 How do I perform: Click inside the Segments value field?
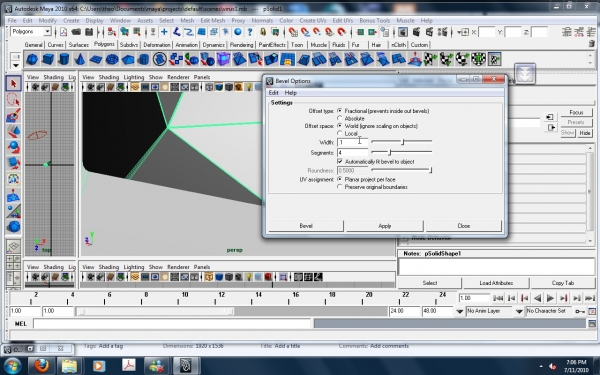pos(352,153)
